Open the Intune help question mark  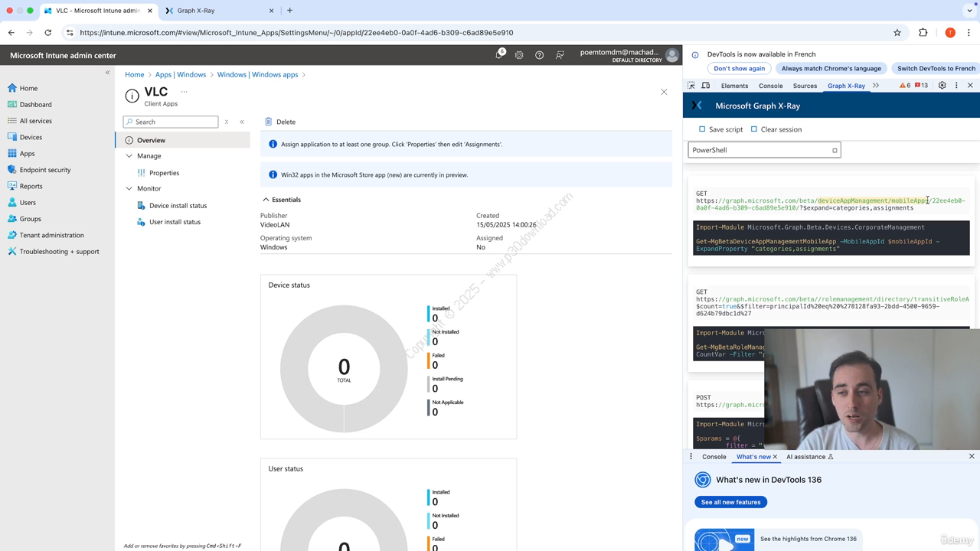(x=539, y=55)
